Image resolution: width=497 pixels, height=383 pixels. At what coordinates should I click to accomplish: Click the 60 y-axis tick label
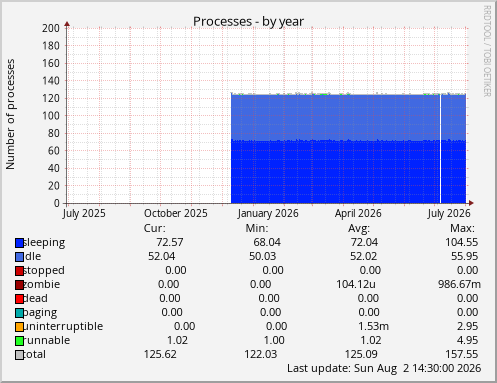tap(54, 151)
